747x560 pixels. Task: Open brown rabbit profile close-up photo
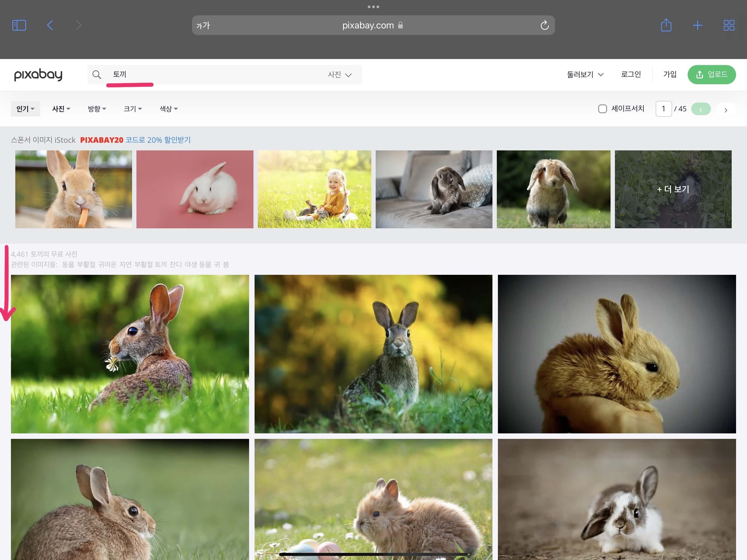tap(130, 499)
